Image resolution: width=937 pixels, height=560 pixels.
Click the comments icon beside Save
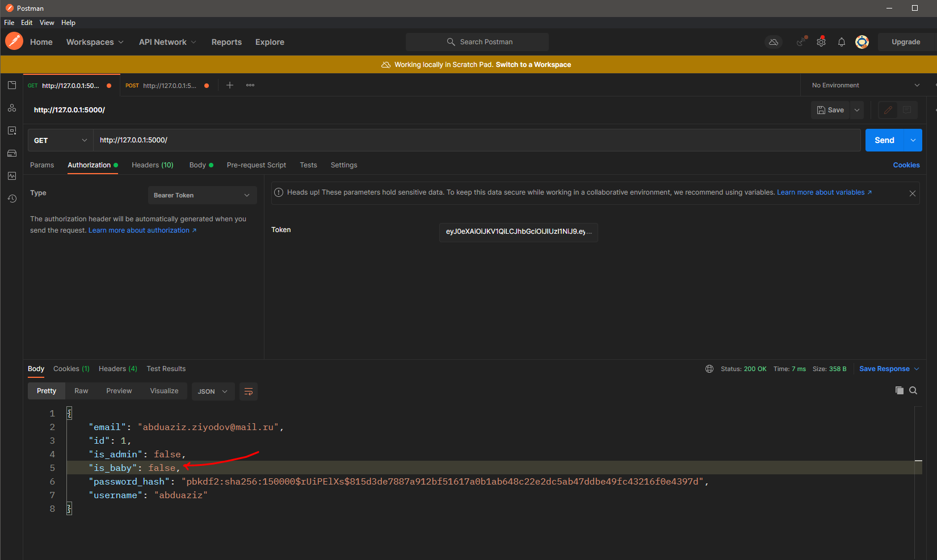(907, 110)
